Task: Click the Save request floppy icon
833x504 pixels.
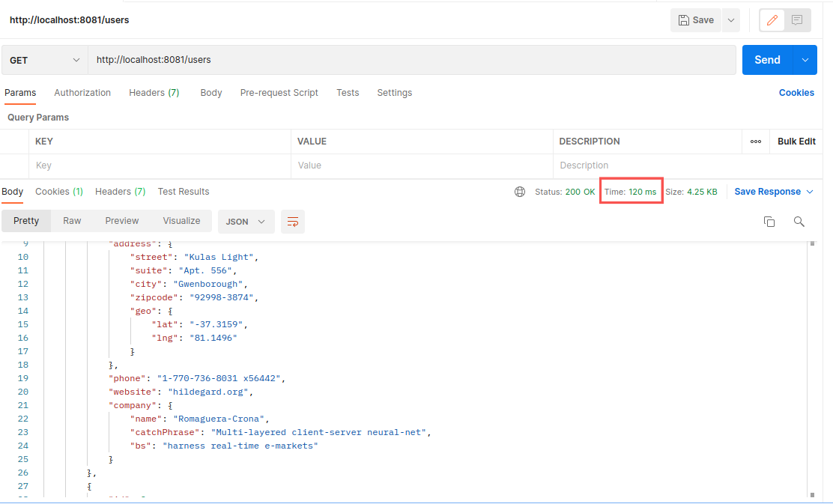Action: click(695, 20)
